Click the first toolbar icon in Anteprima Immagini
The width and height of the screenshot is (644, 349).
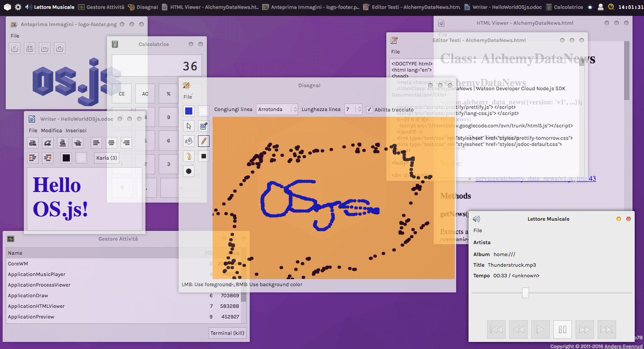point(15,48)
